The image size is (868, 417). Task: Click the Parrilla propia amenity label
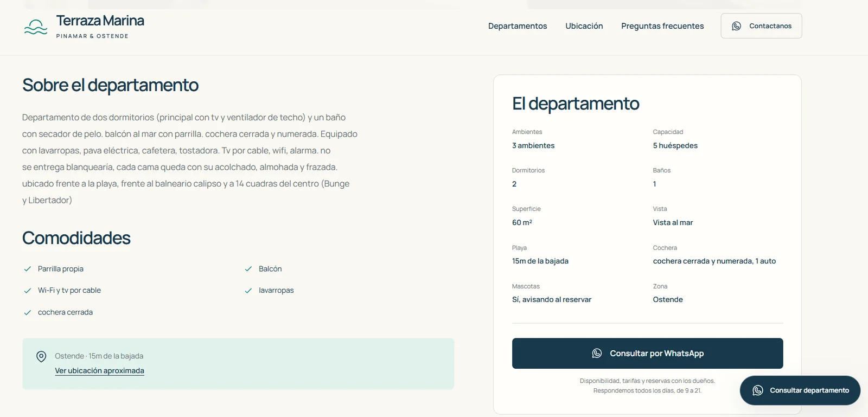pos(61,269)
